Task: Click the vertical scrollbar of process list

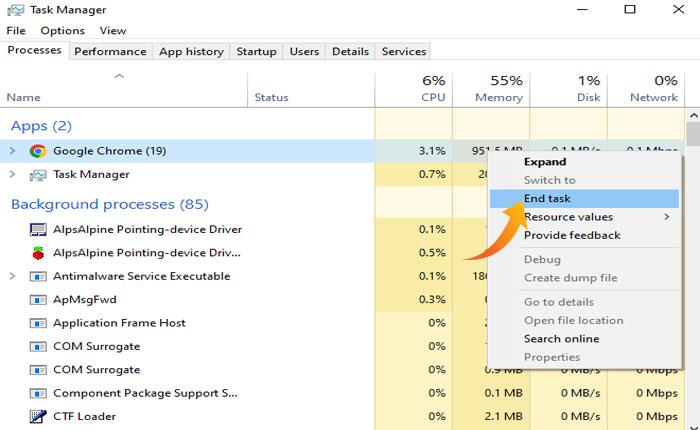Action: (692, 270)
